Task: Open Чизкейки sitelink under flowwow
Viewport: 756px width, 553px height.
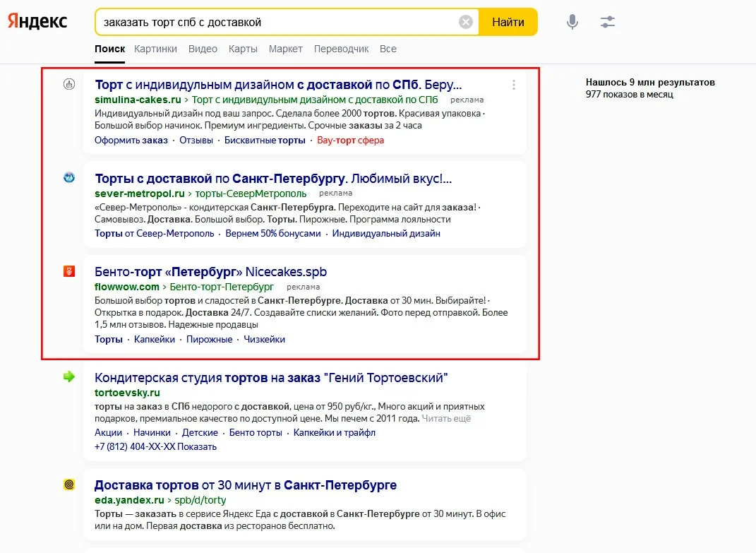Action: tap(265, 339)
